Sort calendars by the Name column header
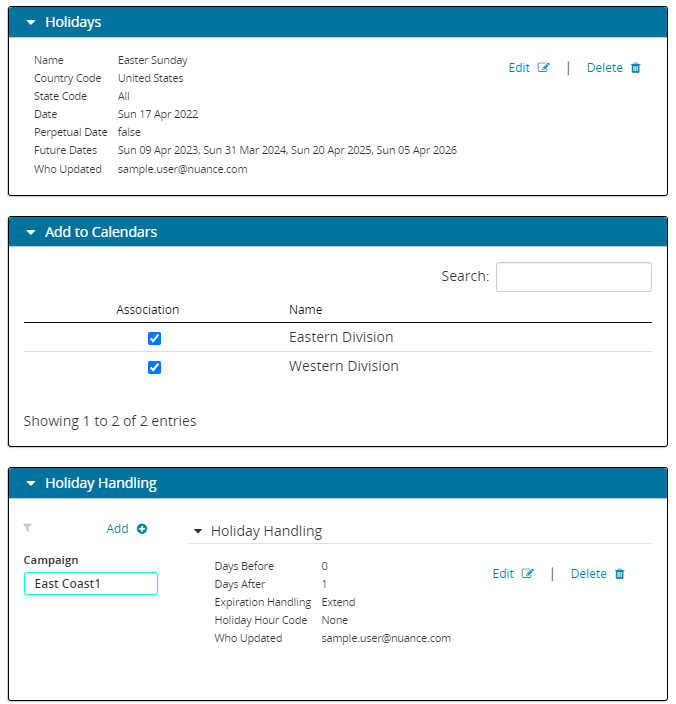The width and height of the screenshot is (676, 704). (x=306, y=310)
